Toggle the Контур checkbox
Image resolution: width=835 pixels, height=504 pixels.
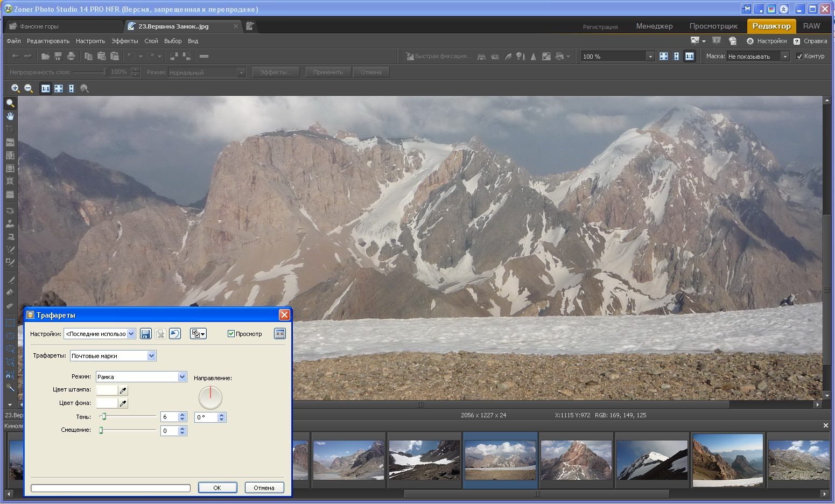point(799,56)
